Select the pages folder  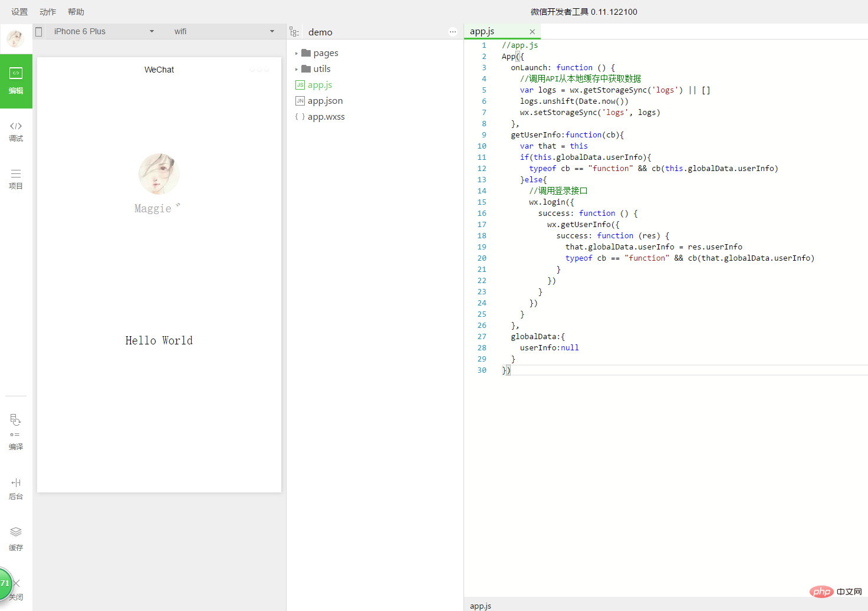pyautogui.click(x=320, y=53)
